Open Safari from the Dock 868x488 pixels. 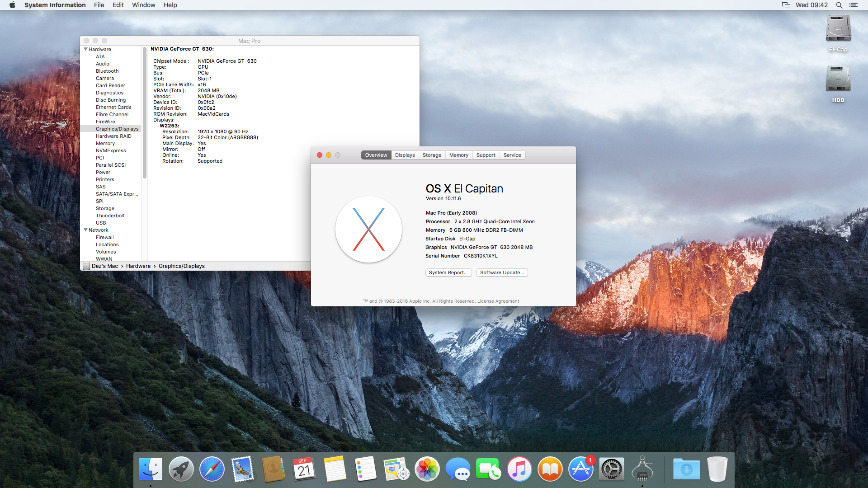click(x=212, y=469)
